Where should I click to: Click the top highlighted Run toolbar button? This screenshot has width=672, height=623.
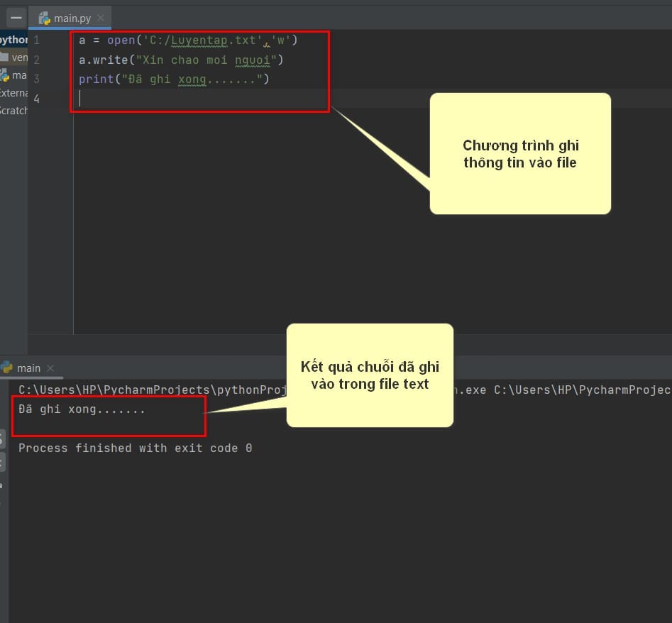[2, 439]
